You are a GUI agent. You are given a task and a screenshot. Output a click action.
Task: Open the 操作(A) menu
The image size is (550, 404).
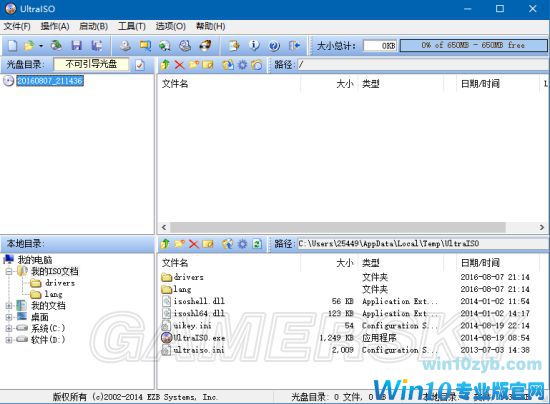tap(55, 26)
